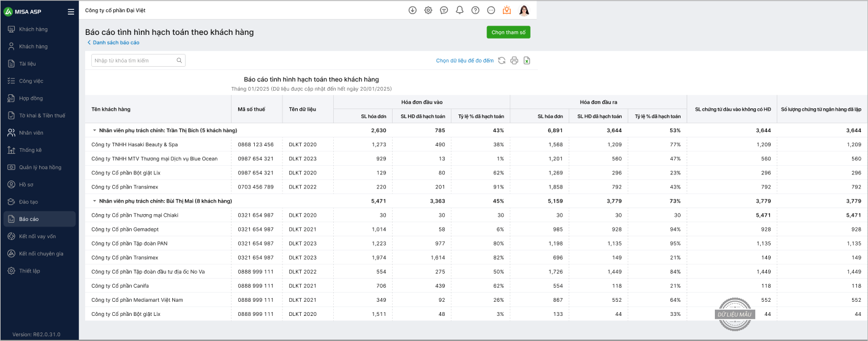Open Hợp đồng in the sidebar
This screenshot has height=341, width=868.
[x=40, y=98]
